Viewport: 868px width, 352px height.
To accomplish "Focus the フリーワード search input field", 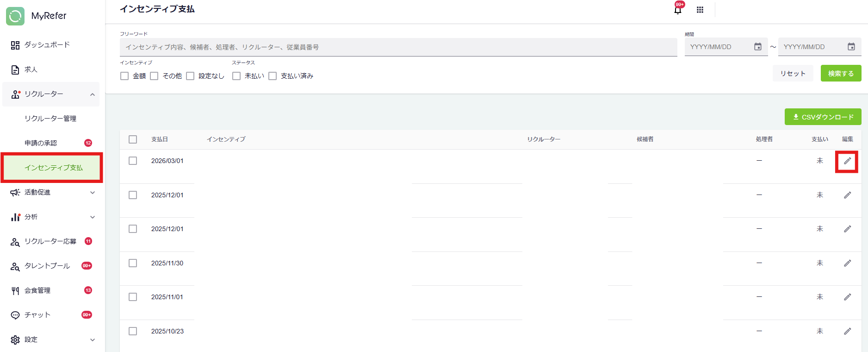I will pos(398,47).
